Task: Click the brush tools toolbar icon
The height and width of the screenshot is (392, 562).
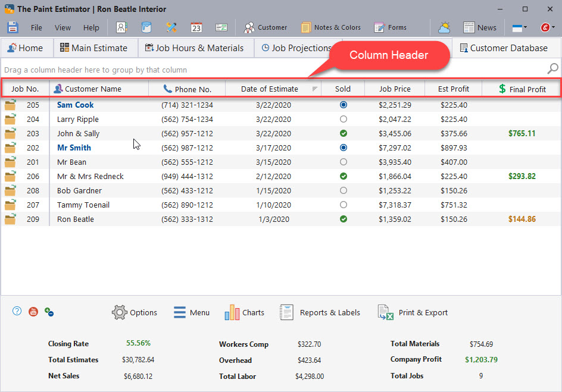Action: [171, 27]
